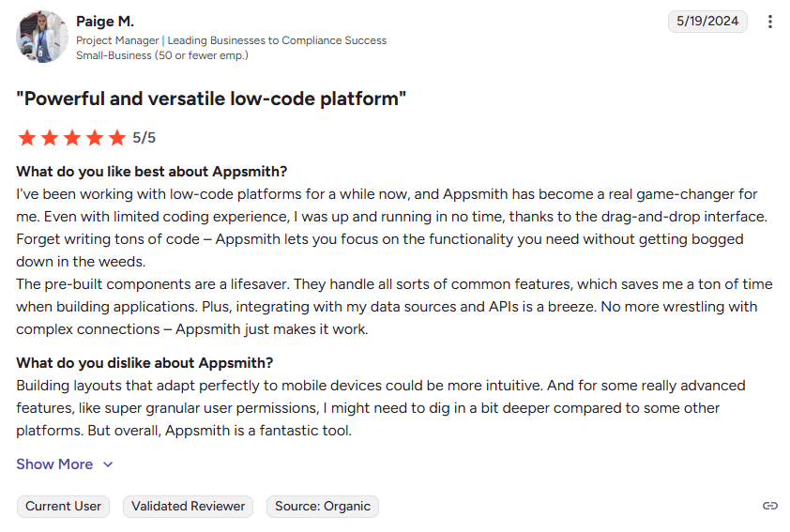This screenshot has width=790, height=532.
Task: Expand the review with Show More
Action: click(x=54, y=464)
